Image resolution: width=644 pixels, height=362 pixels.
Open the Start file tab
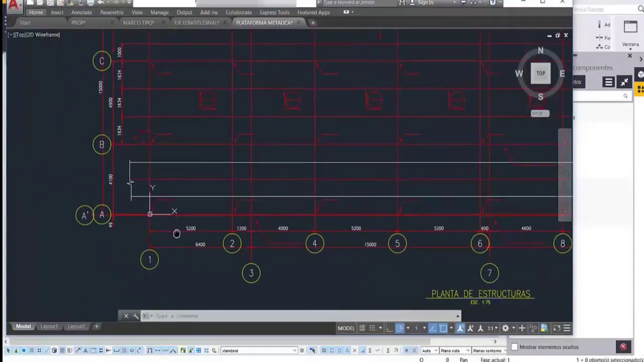click(x=25, y=23)
